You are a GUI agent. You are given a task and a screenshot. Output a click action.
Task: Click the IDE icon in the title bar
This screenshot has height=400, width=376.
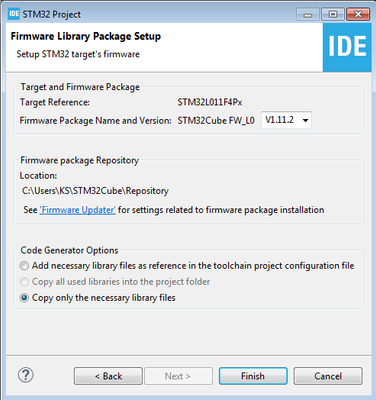click(14, 14)
